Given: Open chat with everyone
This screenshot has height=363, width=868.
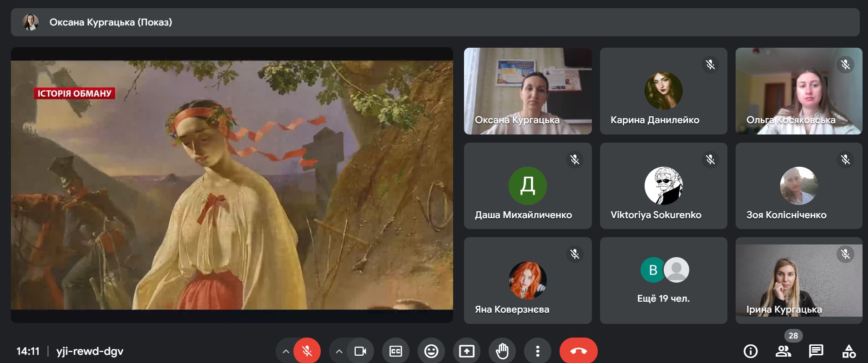Looking at the screenshot, I should click(x=816, y=351).
